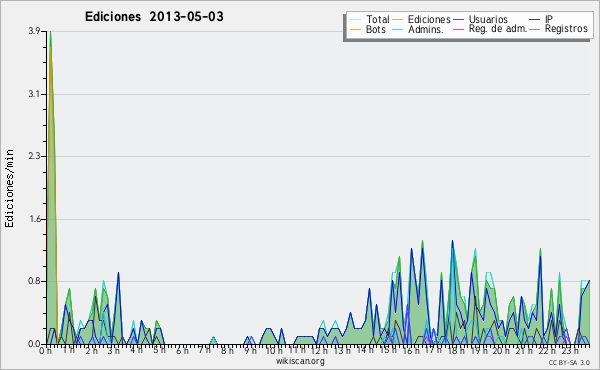Click the green Ediciones legend line swatch
600x370 pixels.
click(x=398, y=20)
